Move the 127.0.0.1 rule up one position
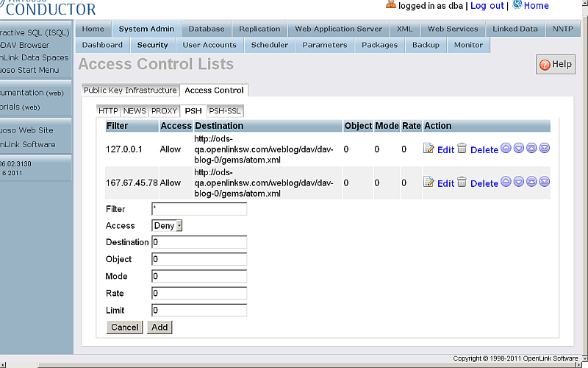This screenshot has height=368, width=588. tap(506, 149)
